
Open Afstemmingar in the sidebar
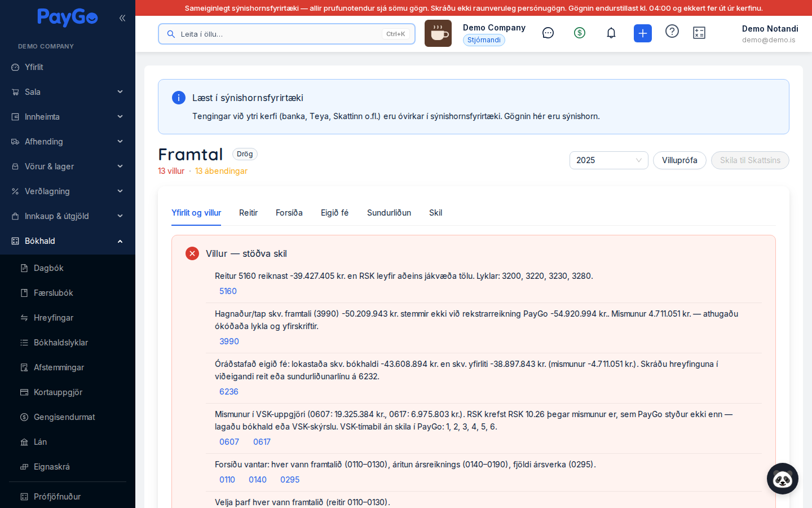coord(68,367)
